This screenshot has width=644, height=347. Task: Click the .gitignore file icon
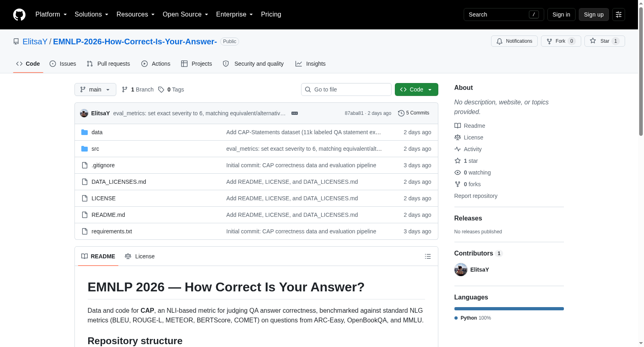85,165
